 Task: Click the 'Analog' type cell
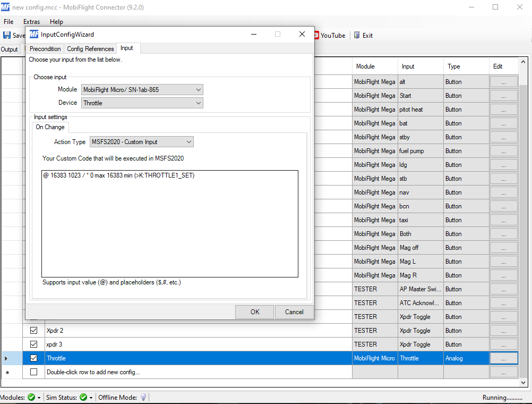466,358
